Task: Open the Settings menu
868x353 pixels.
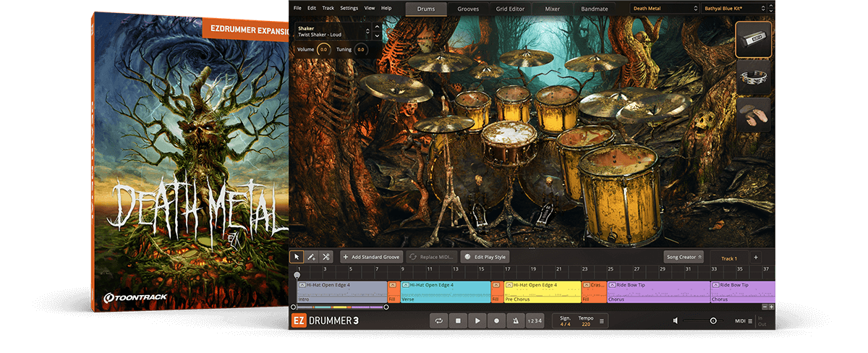Action: [x=349, y=8]
